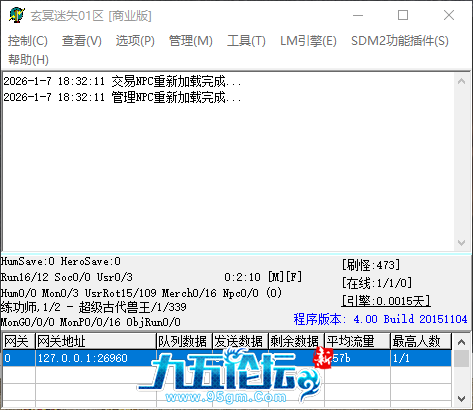
Task: Click gateway table scroll up arrow
Action: pos(461,342)
